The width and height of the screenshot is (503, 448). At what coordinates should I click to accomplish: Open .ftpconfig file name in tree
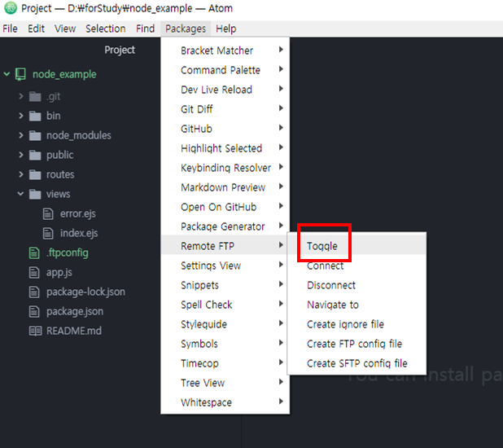tap(68, 253)
